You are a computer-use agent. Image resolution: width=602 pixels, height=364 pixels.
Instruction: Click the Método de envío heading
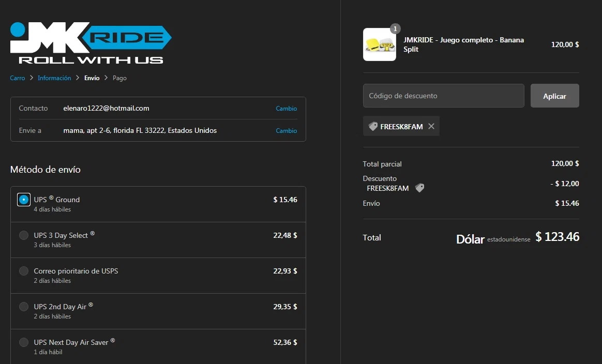[x=46, y=169]
